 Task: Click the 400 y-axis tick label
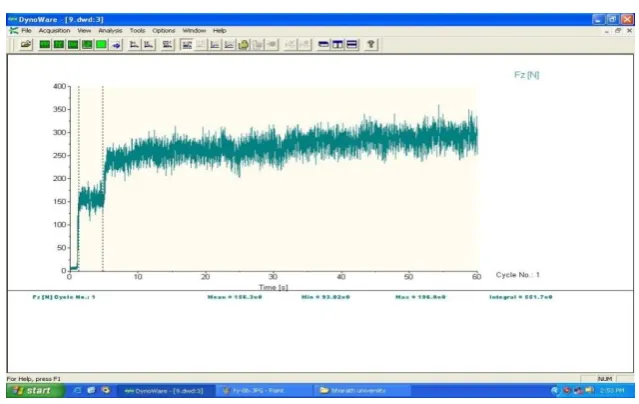[x=59, y=86]
